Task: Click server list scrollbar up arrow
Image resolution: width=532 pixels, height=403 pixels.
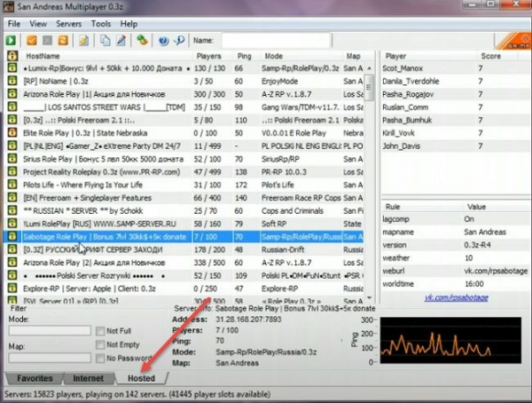Action: click(370, 68)
